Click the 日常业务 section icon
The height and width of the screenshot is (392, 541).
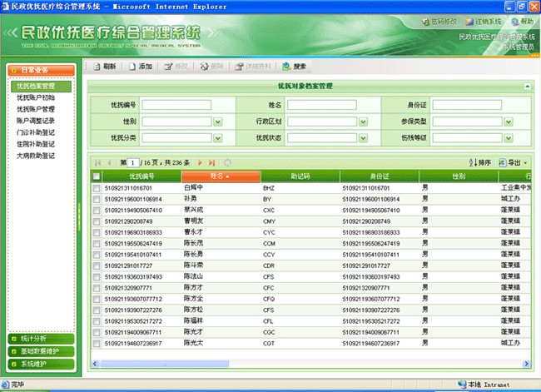pyautogui.click(x=14, y=71)
